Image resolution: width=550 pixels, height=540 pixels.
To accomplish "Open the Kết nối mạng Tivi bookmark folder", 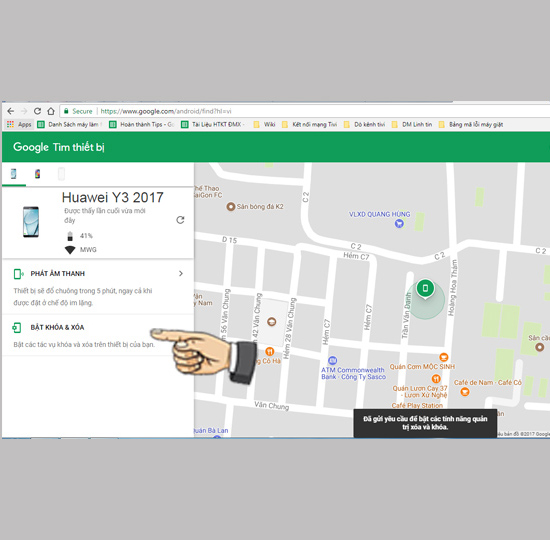I will click(x=310, y=125).
